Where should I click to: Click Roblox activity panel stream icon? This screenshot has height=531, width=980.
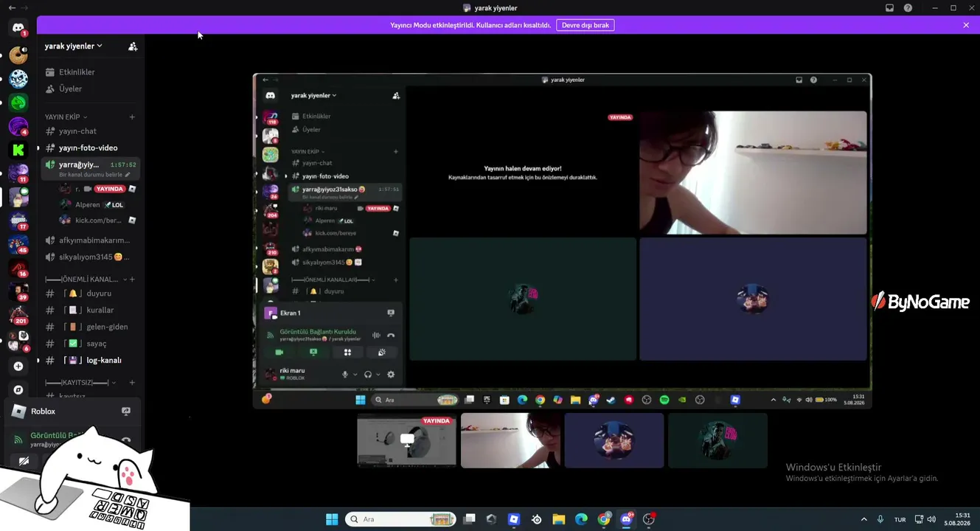126,412
